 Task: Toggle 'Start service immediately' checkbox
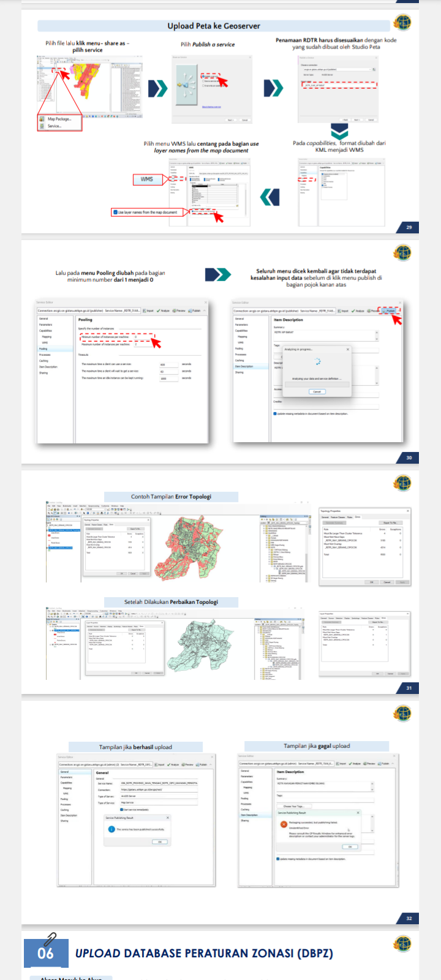[121, 809]
